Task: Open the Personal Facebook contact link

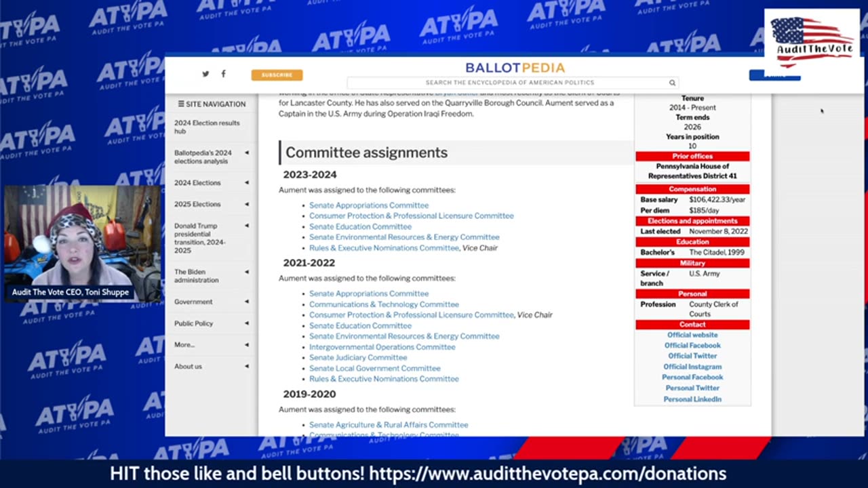Action: pyautogui.click(x=692, y=378)
